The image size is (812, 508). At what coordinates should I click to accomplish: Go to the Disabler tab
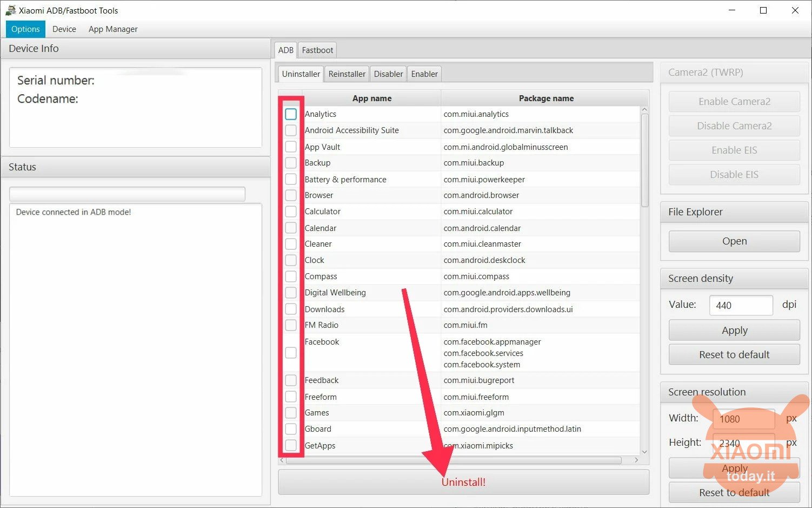tap(388, 74)
